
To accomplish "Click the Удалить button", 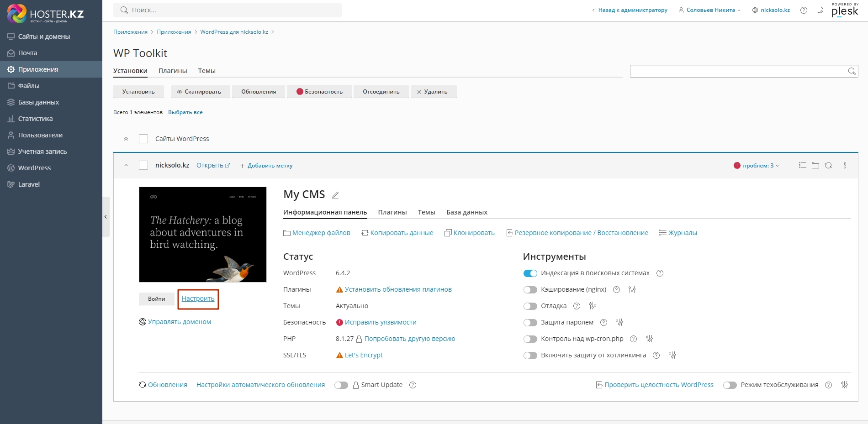I will (x=434, y=92).
